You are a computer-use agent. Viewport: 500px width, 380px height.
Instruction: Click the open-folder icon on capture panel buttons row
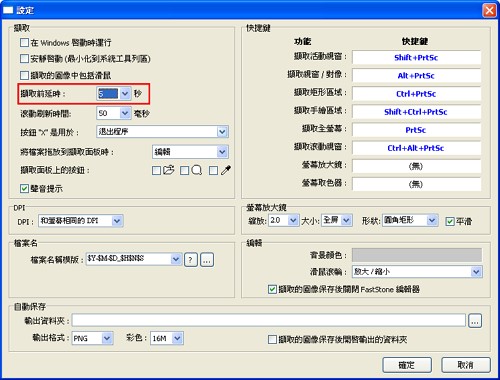coord(169,170)
